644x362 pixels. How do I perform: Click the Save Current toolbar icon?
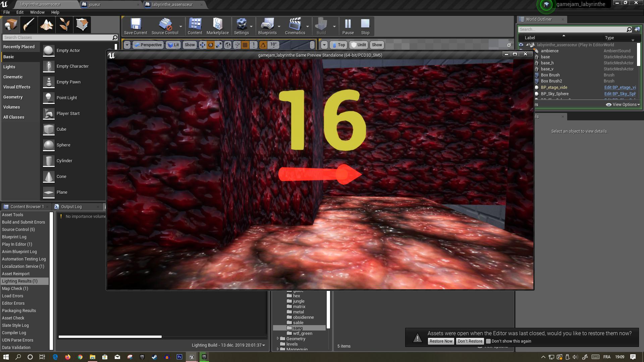[136, 26]
